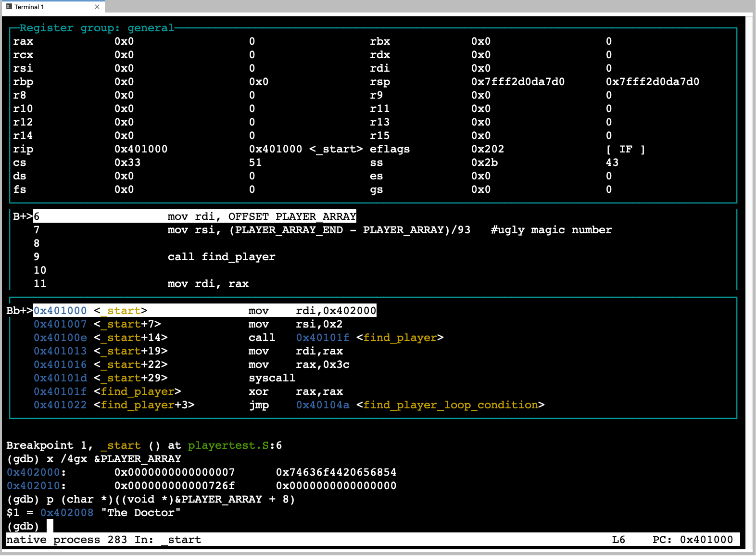Click the '<_start>' label next to rip

pos(336,149)
